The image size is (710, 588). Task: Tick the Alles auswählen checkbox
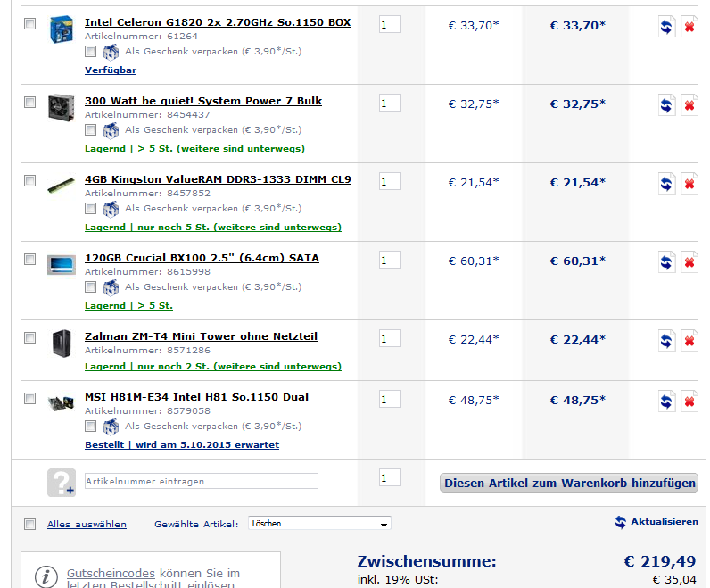click(x=30, y=524)
